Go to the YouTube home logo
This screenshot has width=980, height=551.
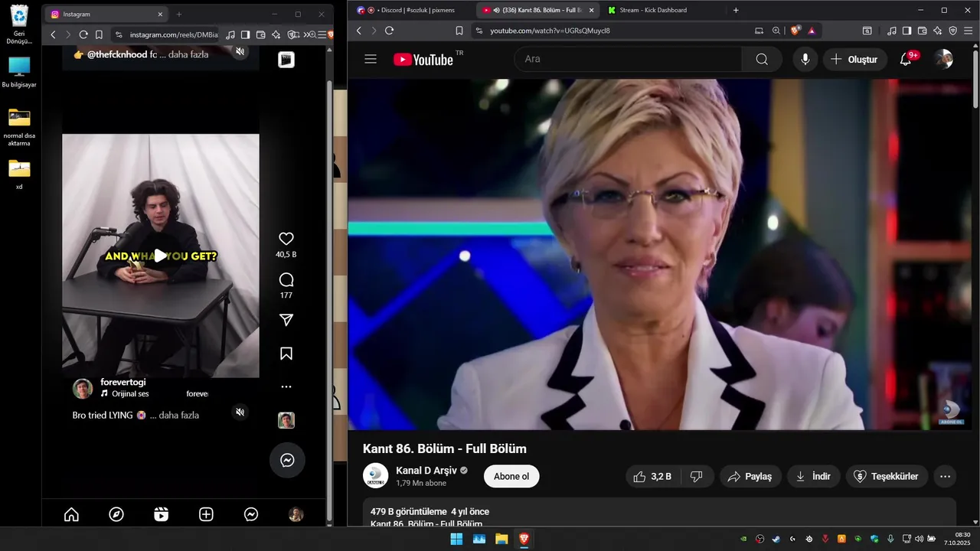click(x=423, y=59)
